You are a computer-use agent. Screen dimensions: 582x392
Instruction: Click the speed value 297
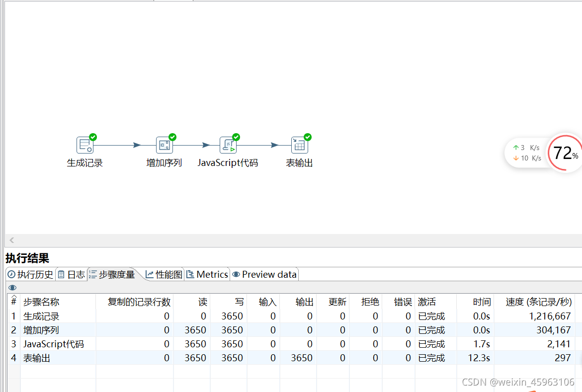tap(563, 358)
